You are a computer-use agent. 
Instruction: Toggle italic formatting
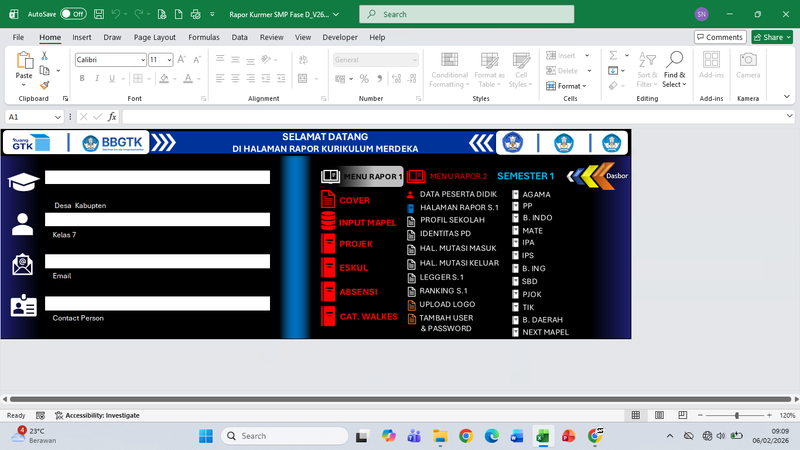[x=94, y=79]
